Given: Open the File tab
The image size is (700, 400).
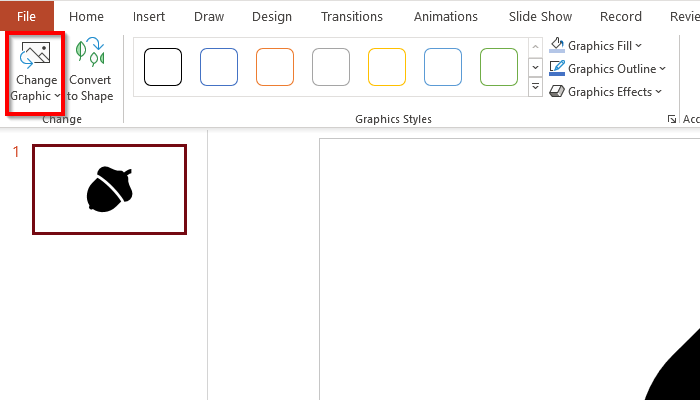Looking at the screenshot, I should pos(26,16).
